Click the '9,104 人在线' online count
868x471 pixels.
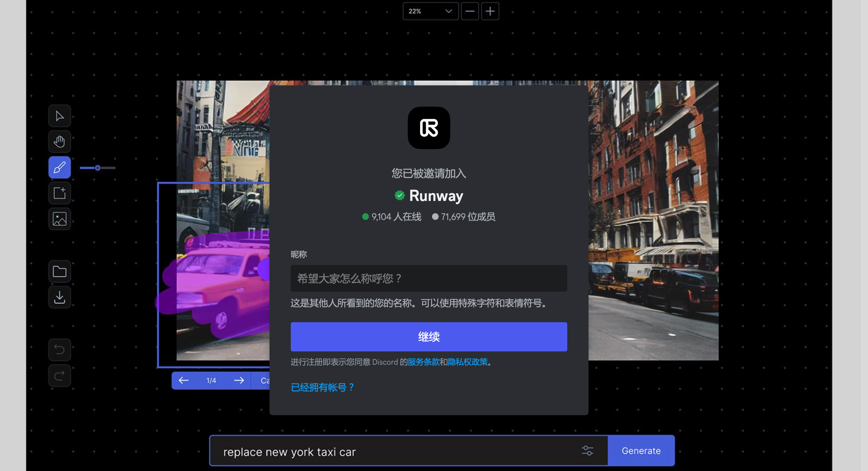pyautogui.click(x=392, y=217)
